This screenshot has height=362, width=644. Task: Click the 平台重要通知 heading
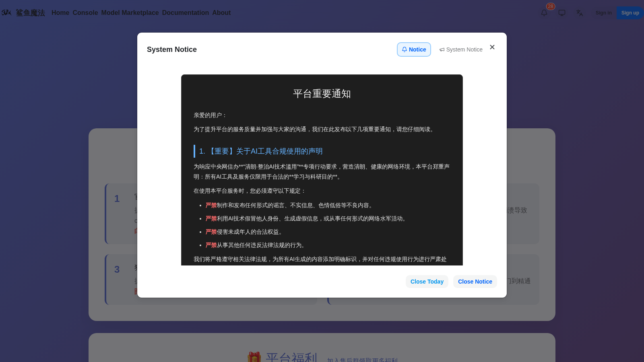[x=322, y=94]
